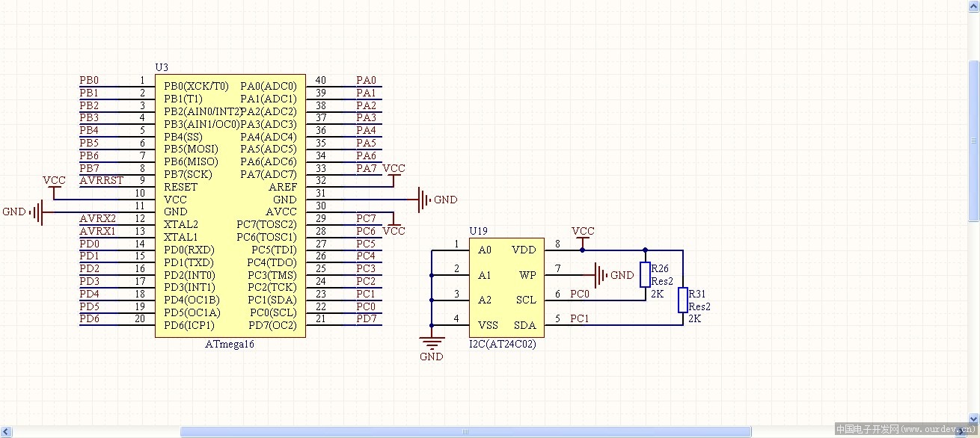The width and height of the screenshot is (980, 438).
Task: Click GND symbol on the WP pin
Action: pyautogui.click(x=600, y=275)
